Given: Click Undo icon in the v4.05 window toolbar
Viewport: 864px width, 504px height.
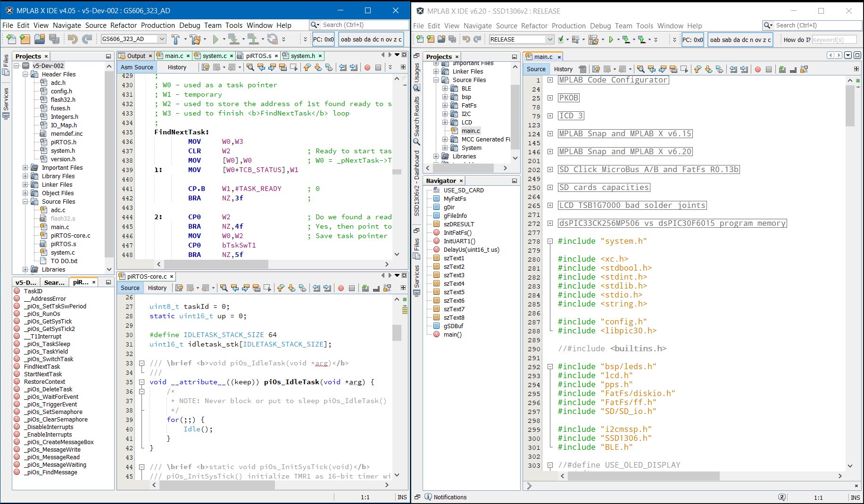Looking at the screenshot, I should click(x=72, y=39).
